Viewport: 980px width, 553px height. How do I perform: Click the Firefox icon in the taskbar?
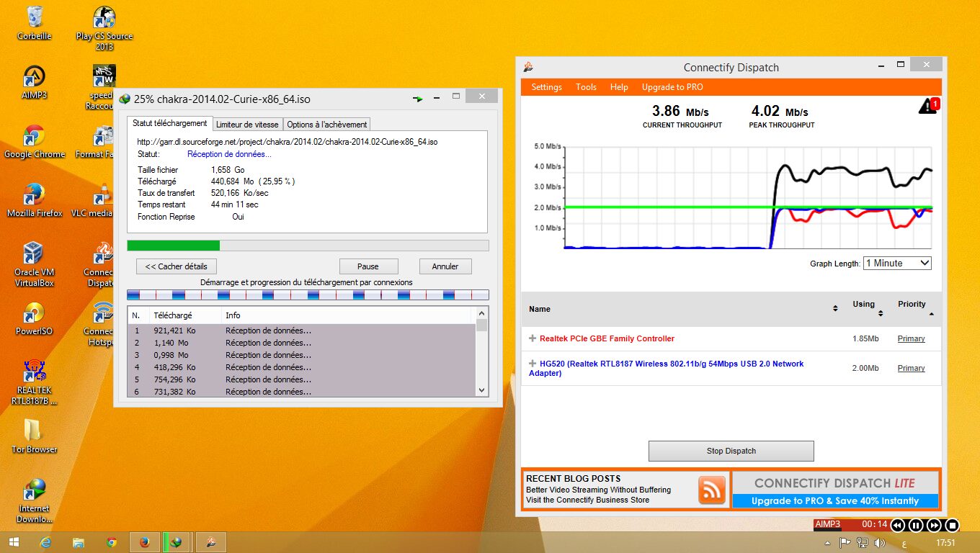tap(144, 542)
